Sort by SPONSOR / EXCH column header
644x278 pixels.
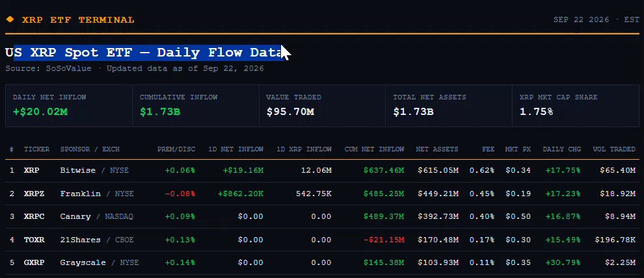(x=90, y=149)
